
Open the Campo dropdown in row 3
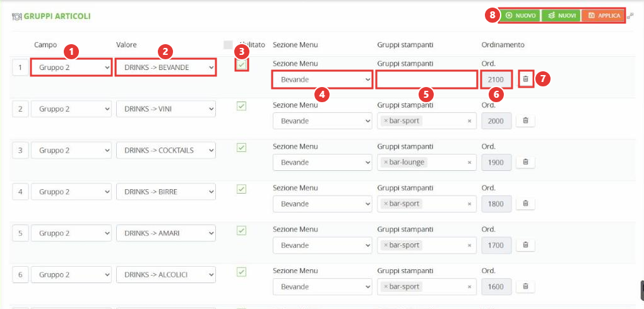71,151
